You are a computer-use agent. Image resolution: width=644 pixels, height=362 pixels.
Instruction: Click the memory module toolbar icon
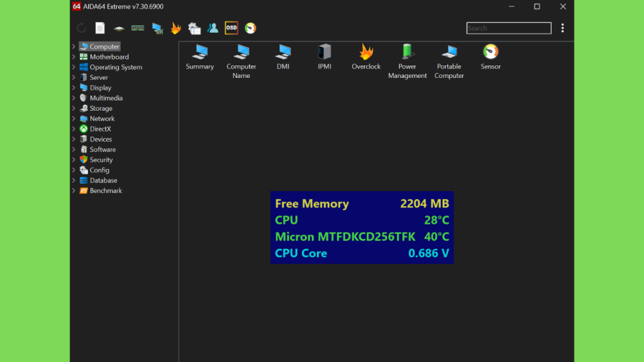point(138,28)
